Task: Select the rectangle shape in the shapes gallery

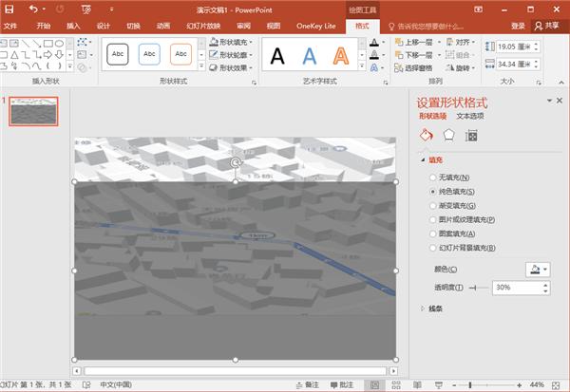Action: tap(48, 44)
